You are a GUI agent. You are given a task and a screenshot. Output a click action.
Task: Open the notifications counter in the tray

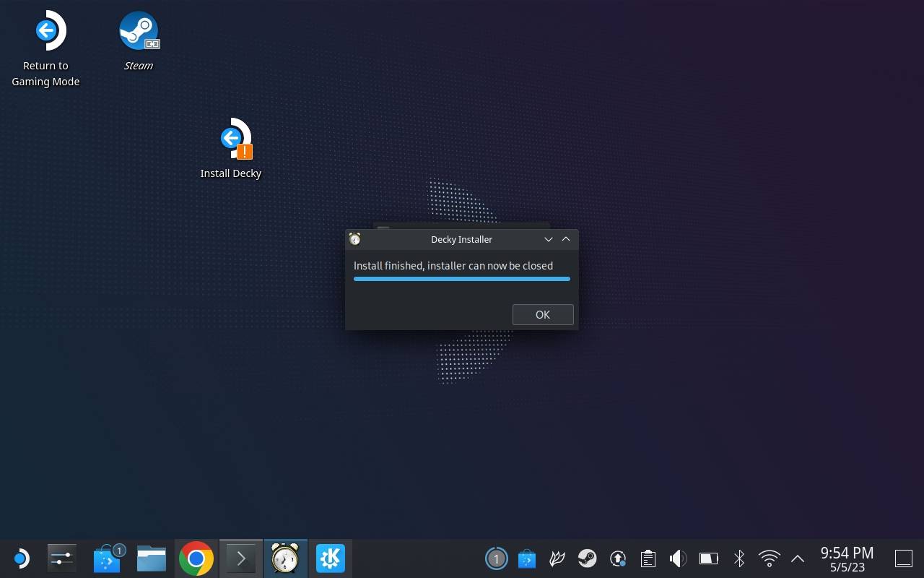496,558
